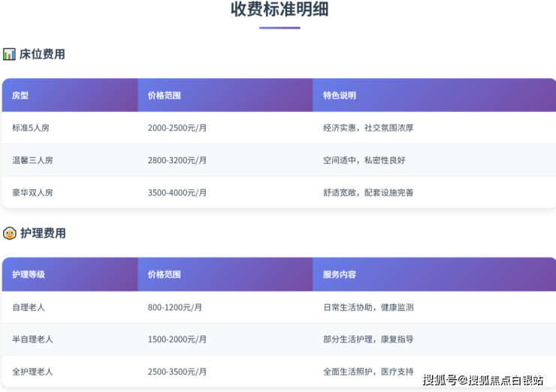Select the 豪华双人房 room type cell

[x=32, y=192]
